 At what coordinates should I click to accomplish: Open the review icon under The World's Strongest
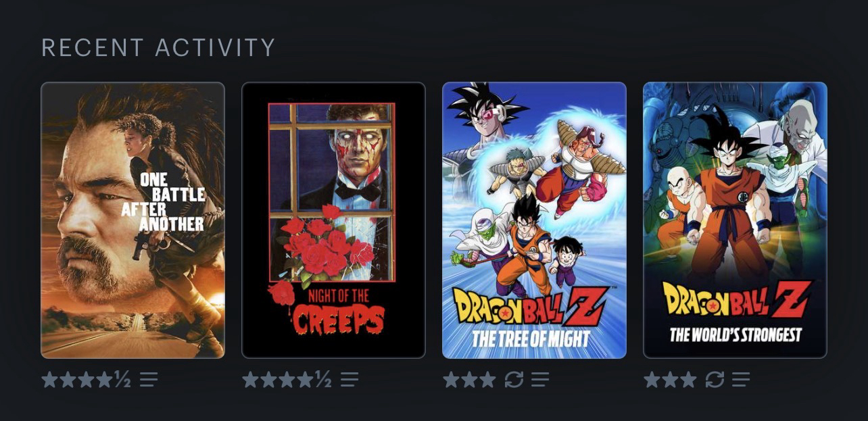pos(741,380)
